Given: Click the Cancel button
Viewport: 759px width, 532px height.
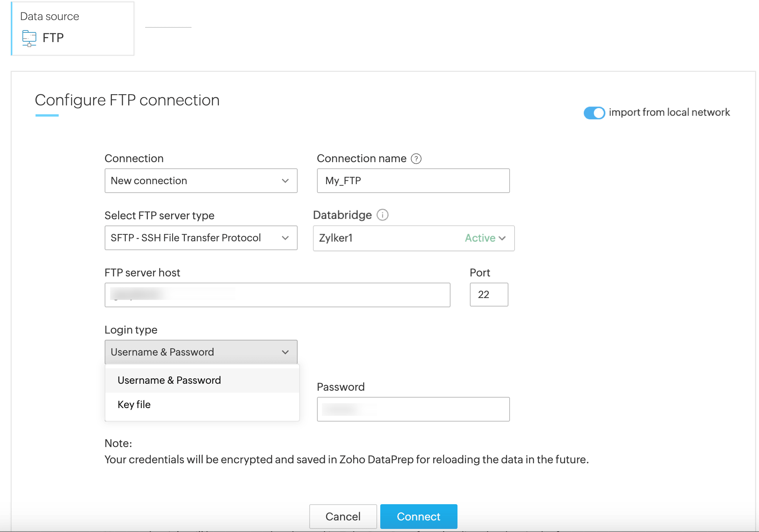Looking at the screenshot, I should coord(343,516).
